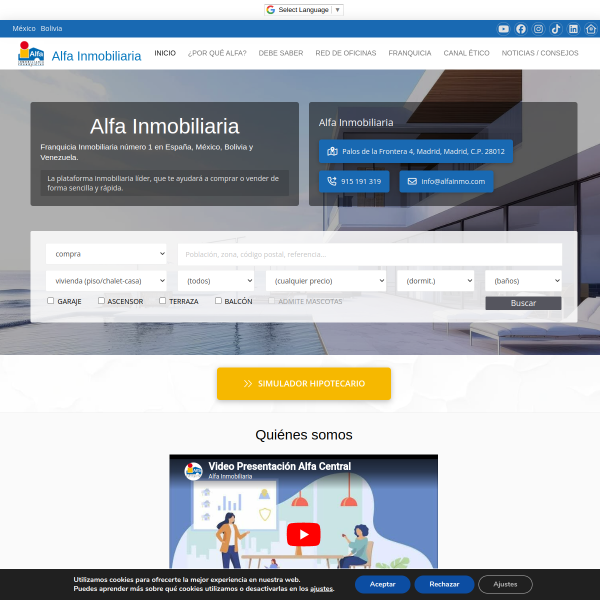Open the LinkedIn social icon

pos(573,29)
